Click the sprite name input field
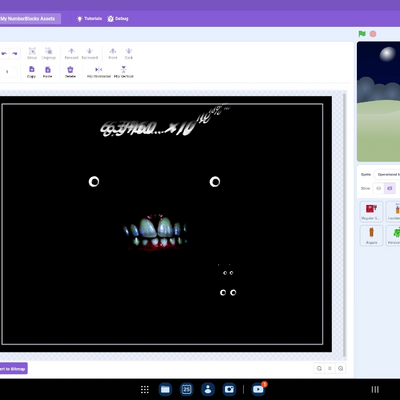 point(387,174)
